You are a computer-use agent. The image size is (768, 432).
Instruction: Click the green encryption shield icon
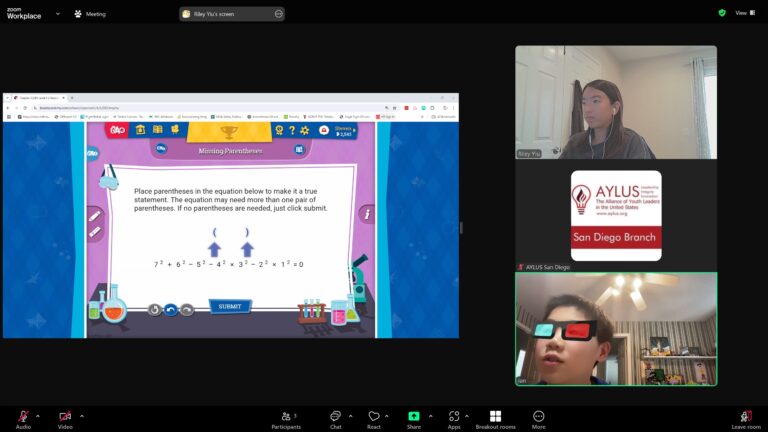coord(722,13)
